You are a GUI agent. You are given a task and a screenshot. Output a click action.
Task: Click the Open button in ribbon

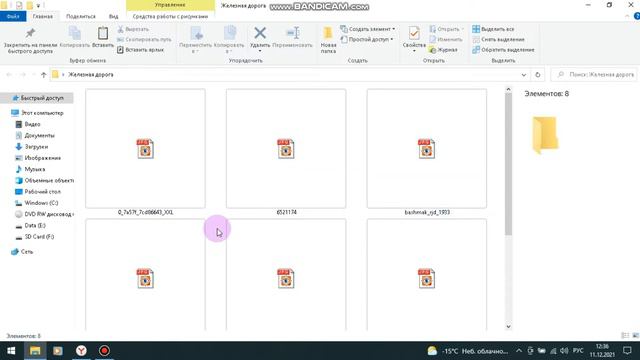pyautogui.click(x=446, y=29)
